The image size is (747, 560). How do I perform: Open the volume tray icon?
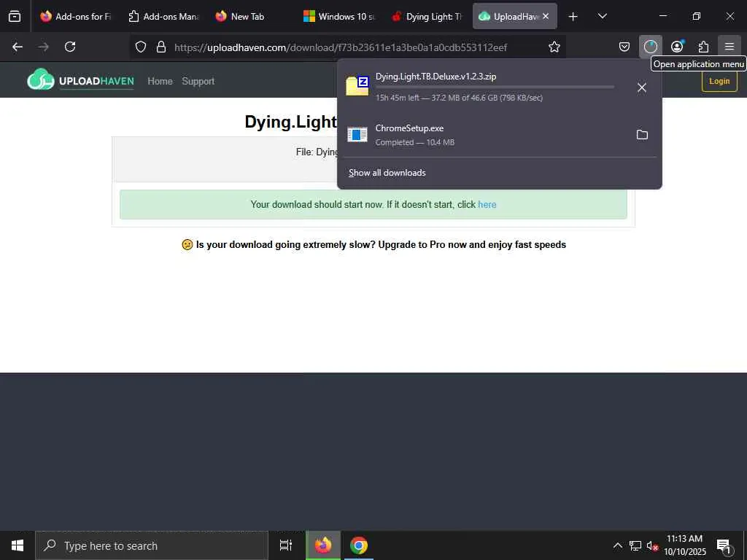tap(651, 546)
